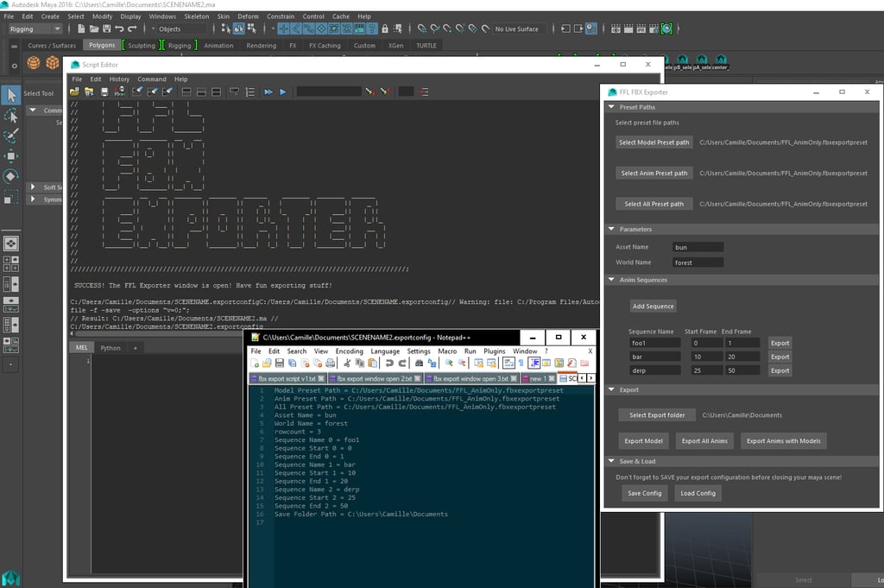This screenshot has width=884, height=588.
Task: Choose the Move tool in toolbox
Action: (11, 156)
